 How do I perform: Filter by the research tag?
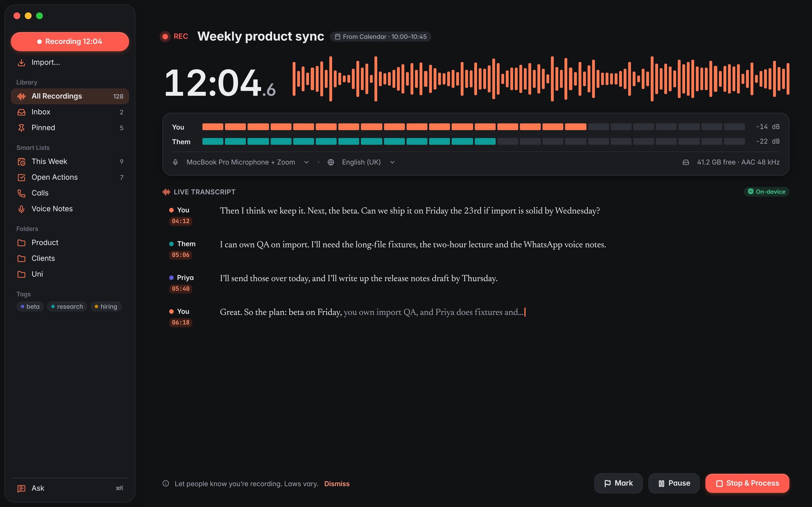pos(67,306)
